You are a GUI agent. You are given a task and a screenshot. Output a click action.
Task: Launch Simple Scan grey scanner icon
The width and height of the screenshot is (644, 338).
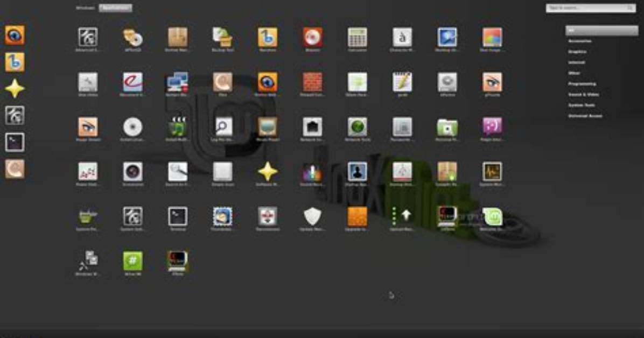coord(222,172)
